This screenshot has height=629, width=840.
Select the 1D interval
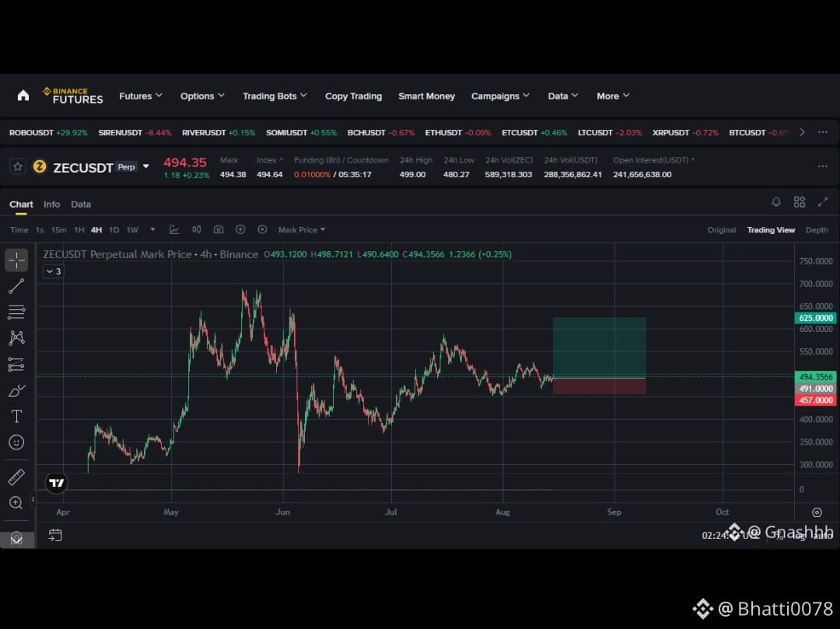pyautogui.click(x=114, y=230)
